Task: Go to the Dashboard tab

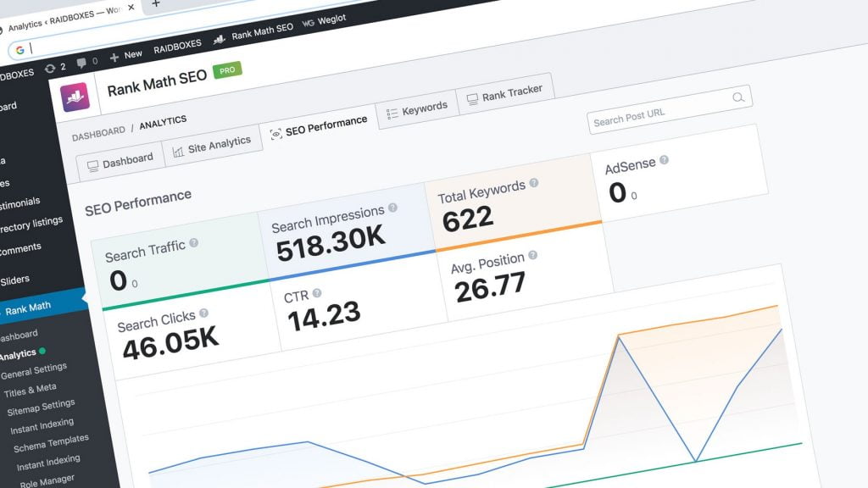Action: click(120, 161)
